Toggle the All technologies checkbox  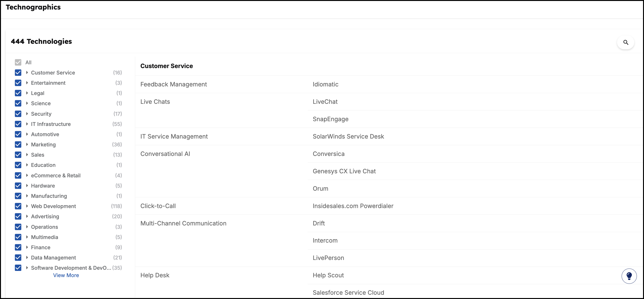pyautogui.click(x=18, y=62)
